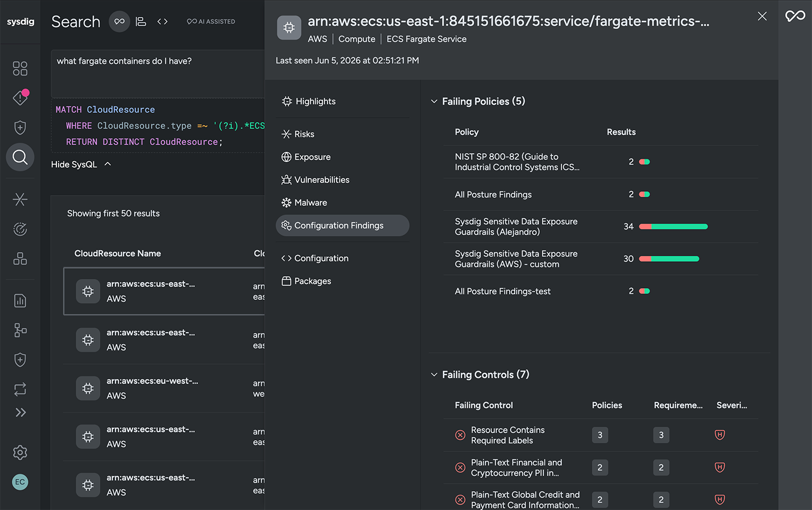Switch to the code brackets query mode
This screenshot has height=510, width=812.
tap(162, 21)
